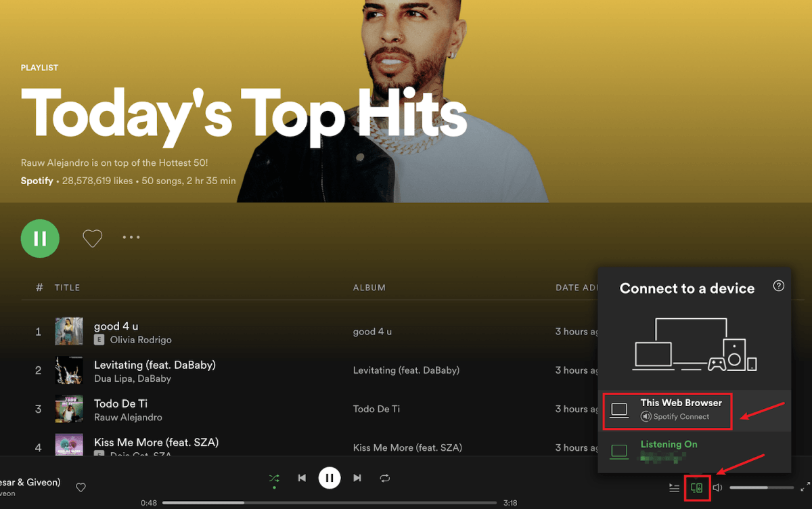Open the play queue panel

coord(674,487)
